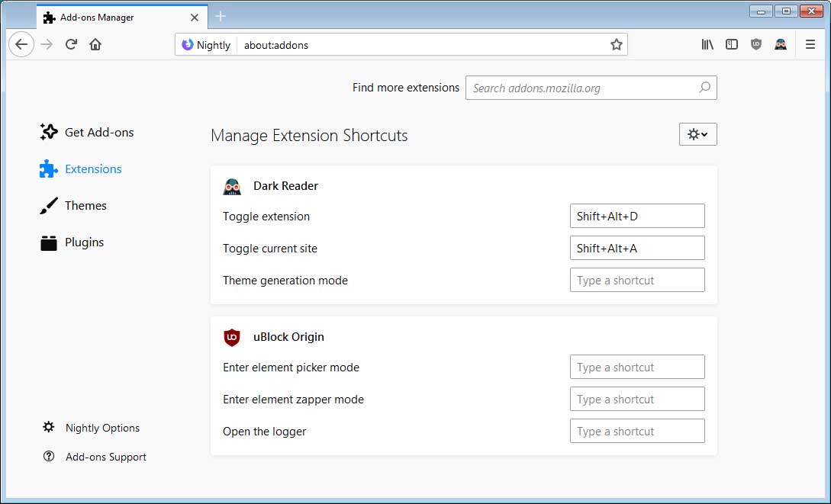Open the Firefox hamburger menu

pyautogui.click(x=810, y=44)
